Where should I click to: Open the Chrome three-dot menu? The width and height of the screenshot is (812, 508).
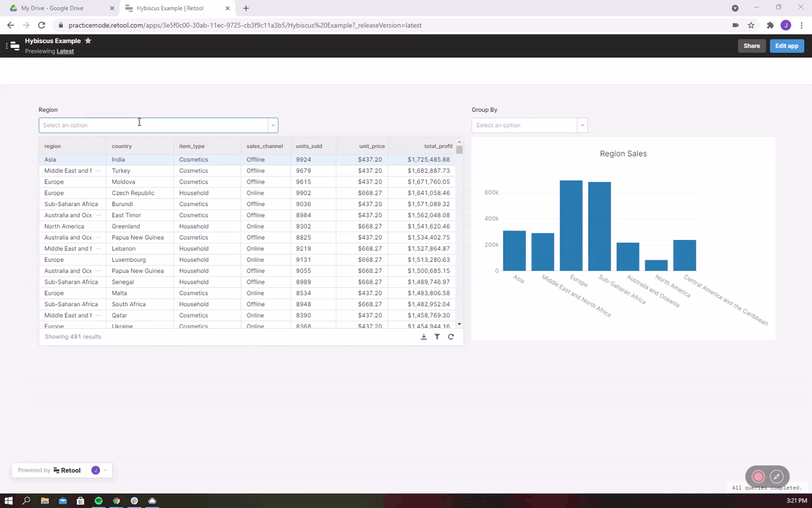pos(803,25)
